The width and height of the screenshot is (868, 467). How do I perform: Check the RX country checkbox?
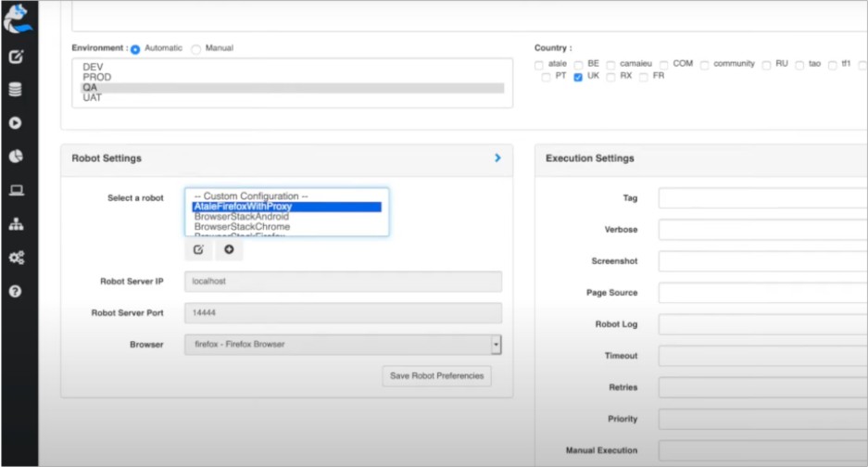[611, 77]
